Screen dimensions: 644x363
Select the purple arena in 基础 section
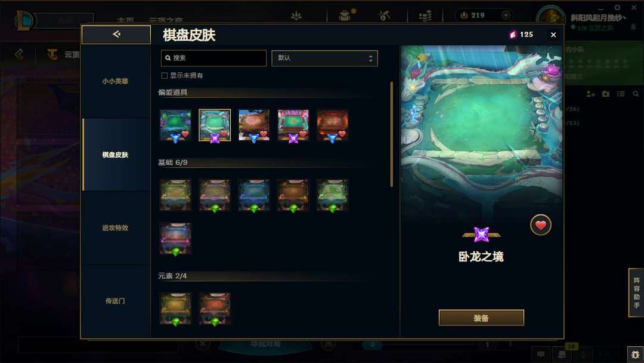pyautogui.click(x=175, y=239)
